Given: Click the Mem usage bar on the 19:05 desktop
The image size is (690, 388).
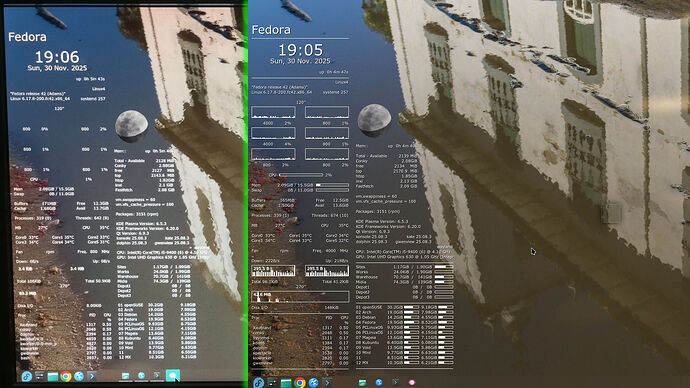Looking at the screenshot, I should (332, 185).
